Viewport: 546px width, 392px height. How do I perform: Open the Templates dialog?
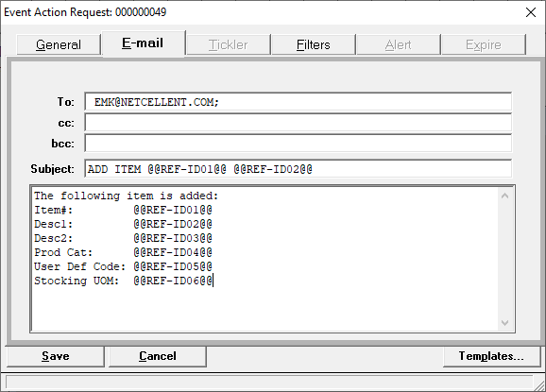[491, 356]
